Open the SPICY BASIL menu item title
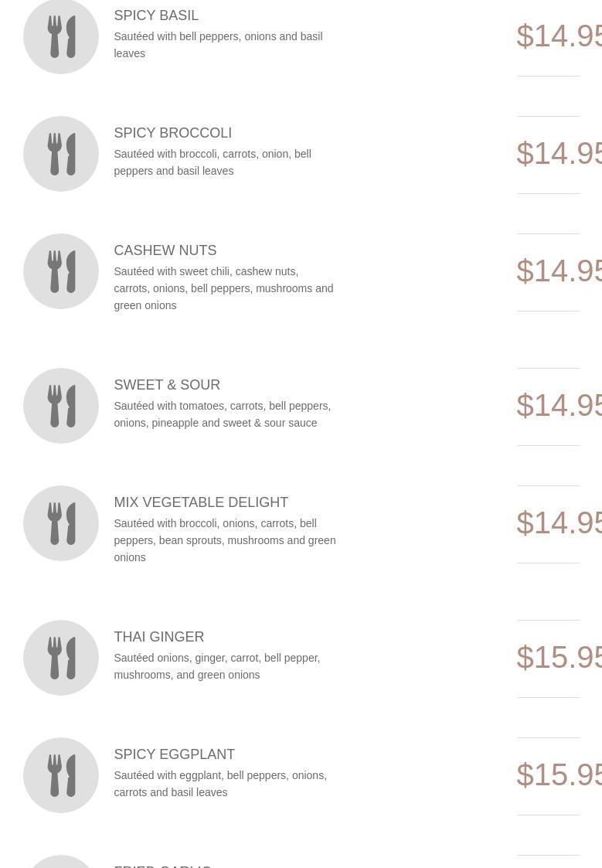 (x=156, y=15)
